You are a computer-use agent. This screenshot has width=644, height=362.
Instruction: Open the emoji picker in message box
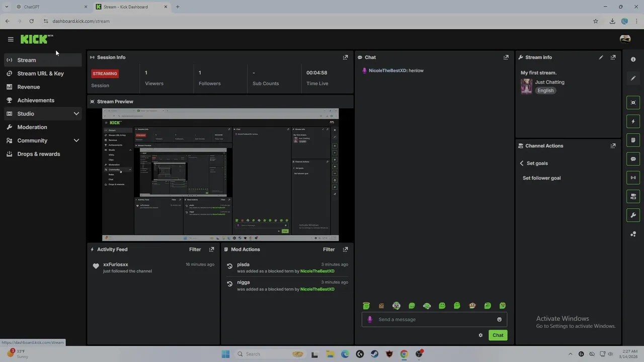(499, 319)
